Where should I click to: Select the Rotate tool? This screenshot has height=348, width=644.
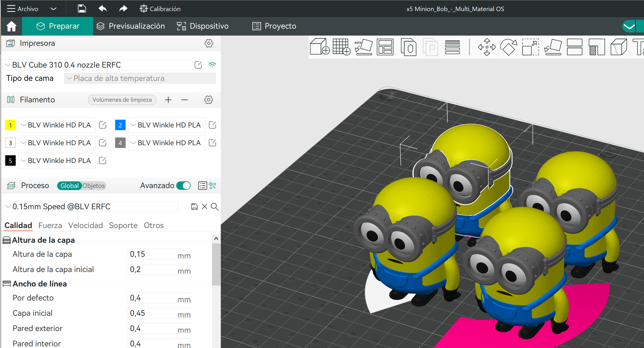point(508,47)
